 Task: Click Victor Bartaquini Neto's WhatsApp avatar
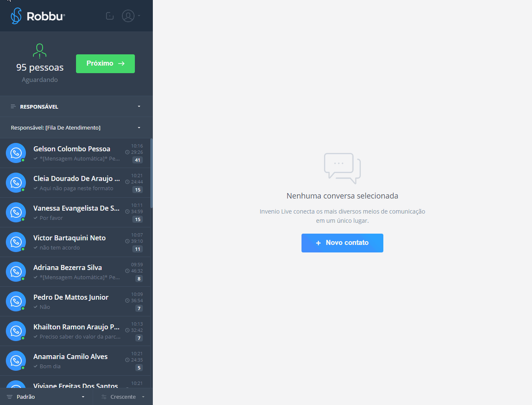coord(16,242)
